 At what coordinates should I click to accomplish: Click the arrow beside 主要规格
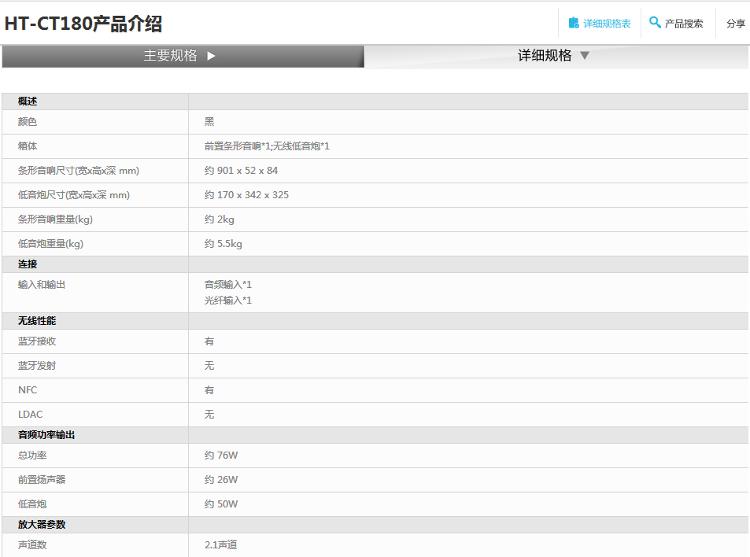tap(211, 56)
